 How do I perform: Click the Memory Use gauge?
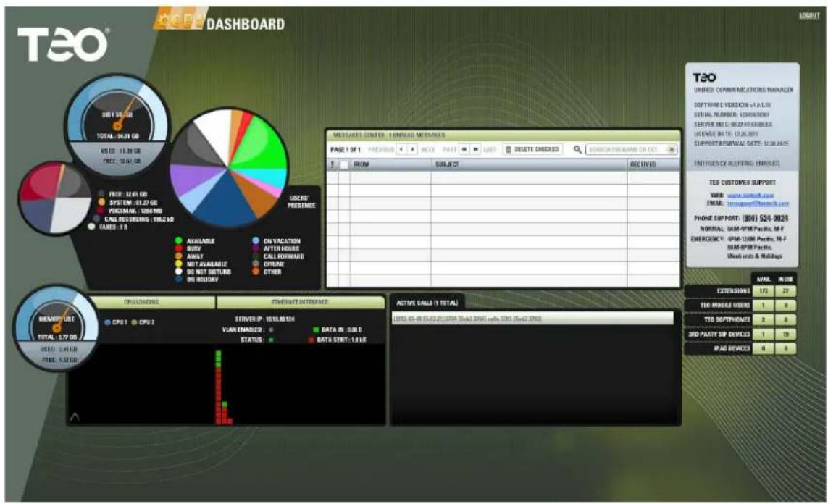pyautogui.click(x=57, y=327)
